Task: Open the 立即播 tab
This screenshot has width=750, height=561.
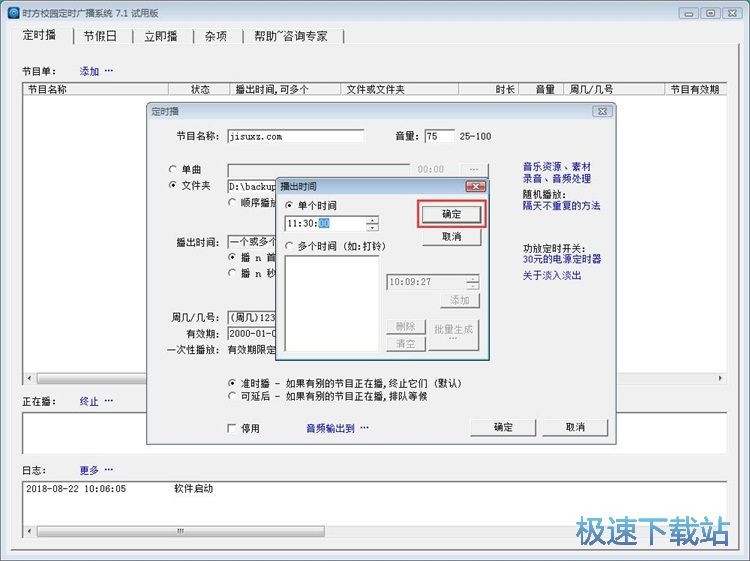Action: 161,36
